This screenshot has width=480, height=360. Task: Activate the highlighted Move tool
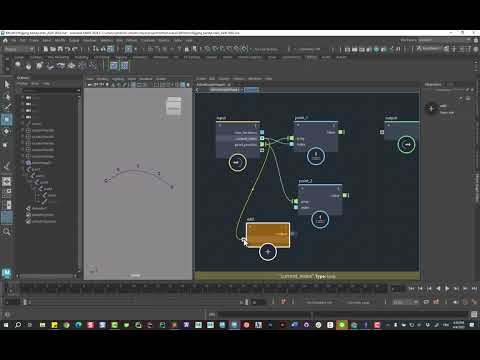click(7, 120)
